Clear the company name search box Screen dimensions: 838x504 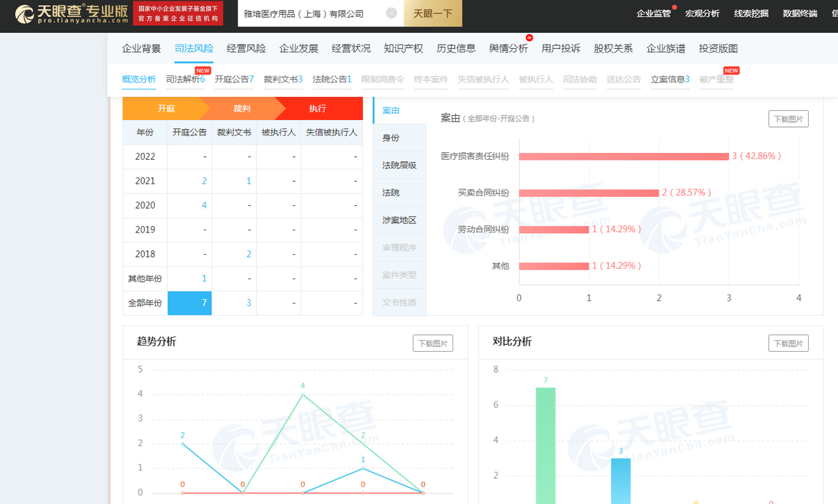(x=391, y=14)
